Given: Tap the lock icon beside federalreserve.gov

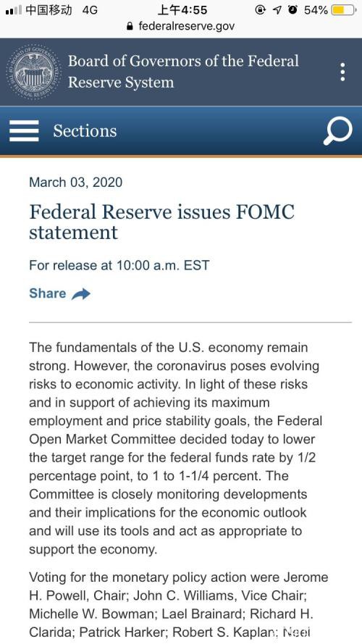Looking at the screenshot, I should click(x=130, y=27).
